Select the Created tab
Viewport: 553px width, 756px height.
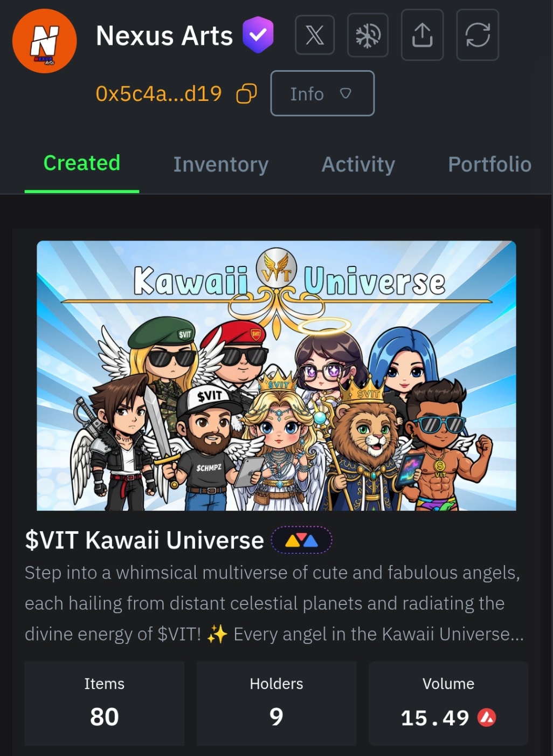82,163
